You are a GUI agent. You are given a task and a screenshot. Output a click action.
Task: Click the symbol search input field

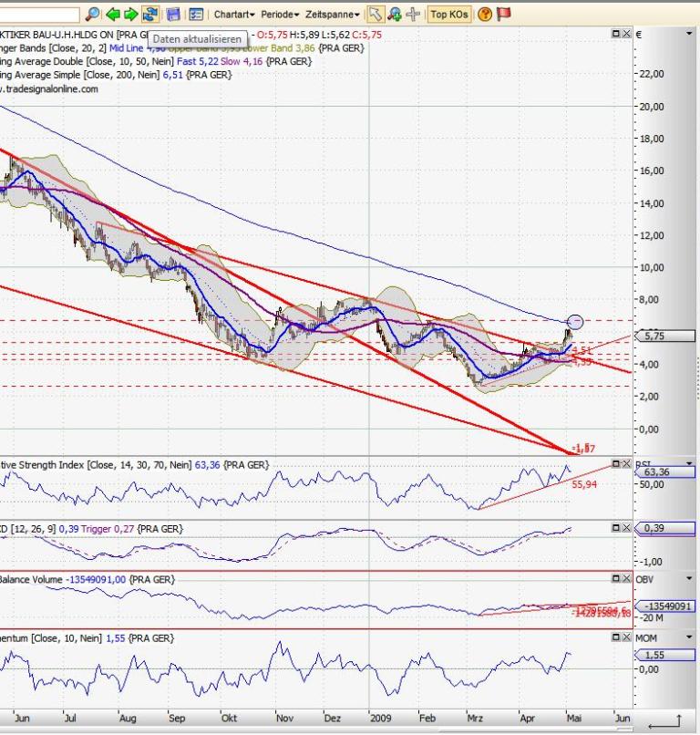(x=39, y=14)
